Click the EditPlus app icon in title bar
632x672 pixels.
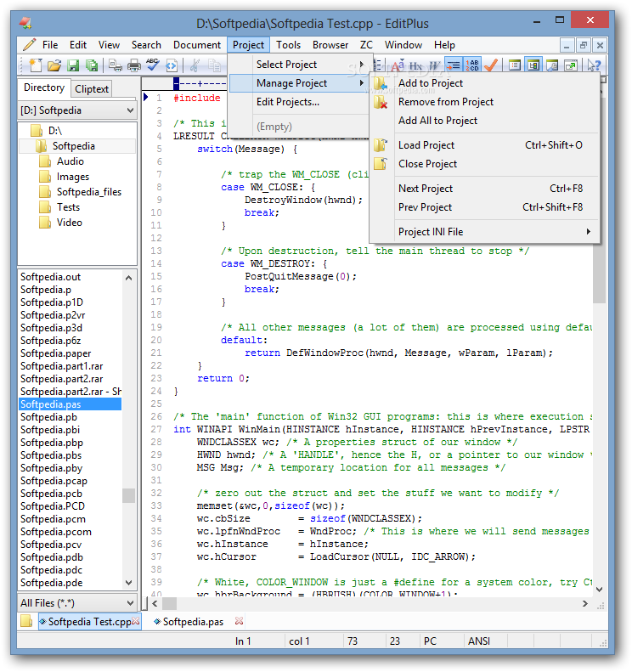tap(25, 22)
